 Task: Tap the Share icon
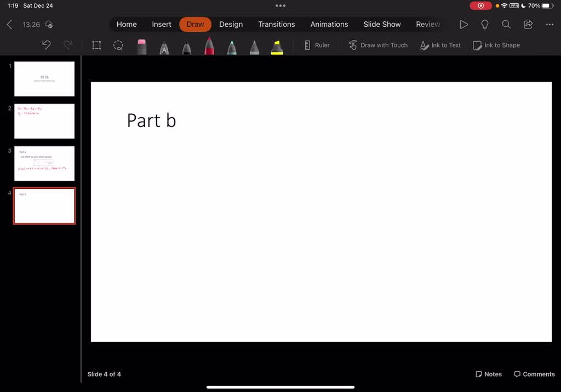pos(528,25)
